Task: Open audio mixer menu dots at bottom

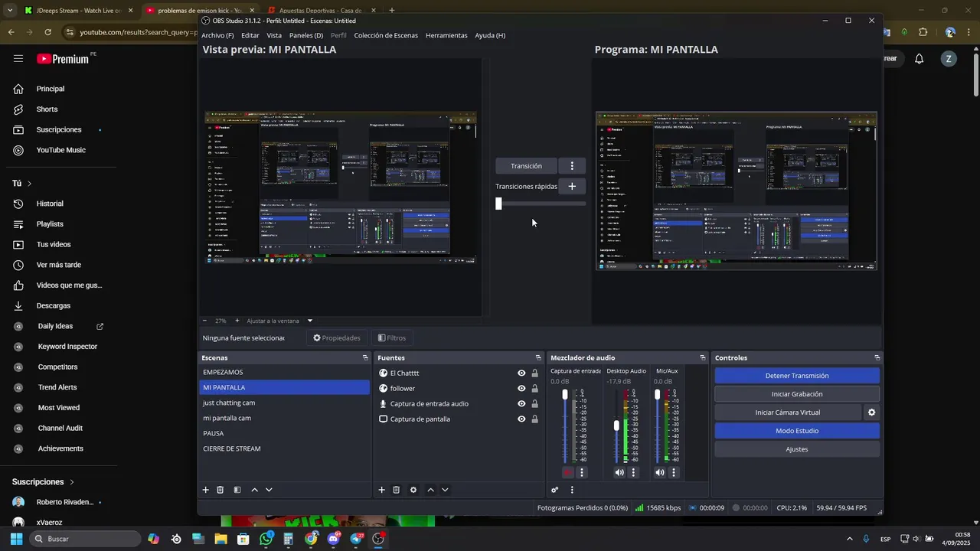Action: click(572, 490)
